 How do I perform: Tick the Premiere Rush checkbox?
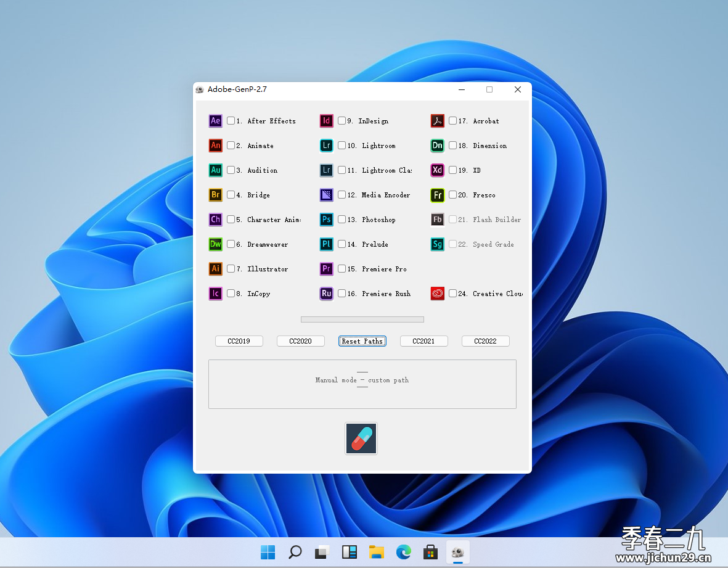click(x=342, y=294)
